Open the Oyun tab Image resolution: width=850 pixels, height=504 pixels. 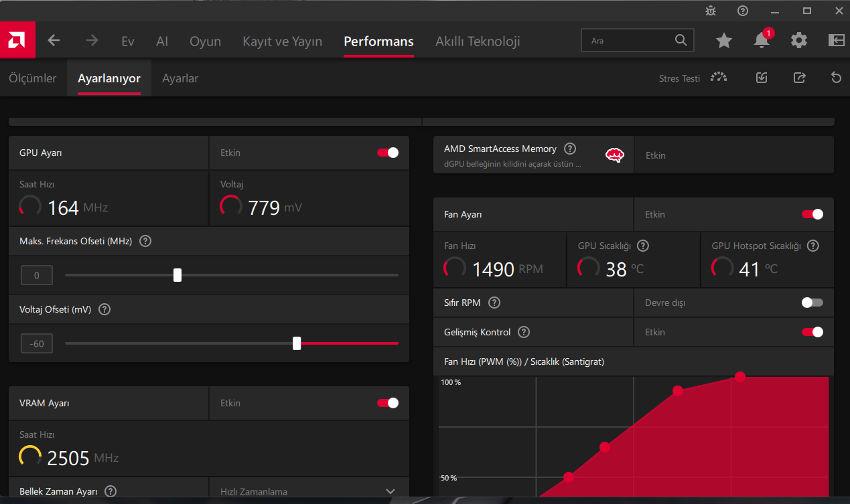point(205,41)
